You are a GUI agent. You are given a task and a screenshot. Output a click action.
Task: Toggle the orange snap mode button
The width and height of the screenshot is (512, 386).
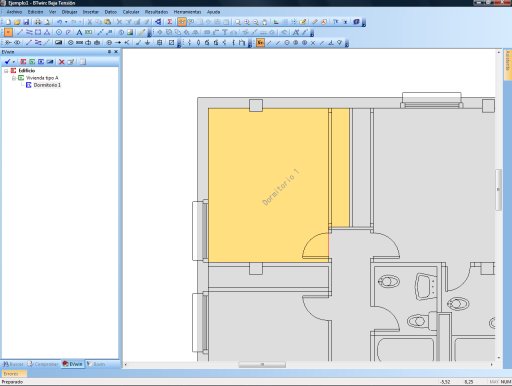coord(260,43)
